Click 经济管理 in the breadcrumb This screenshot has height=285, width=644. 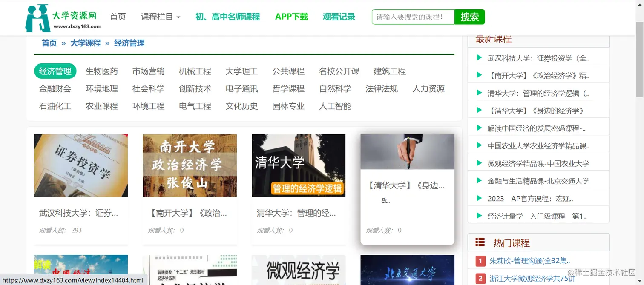(129, 43)
